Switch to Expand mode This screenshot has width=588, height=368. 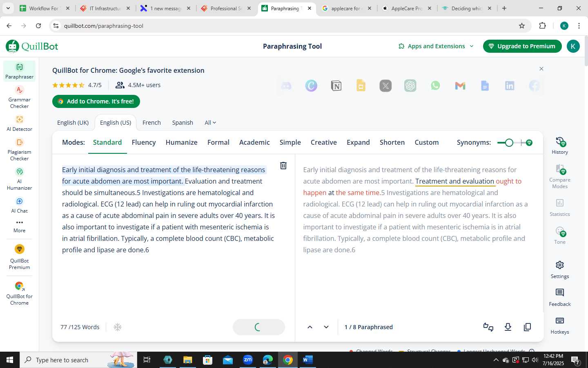tap(358, 142)
